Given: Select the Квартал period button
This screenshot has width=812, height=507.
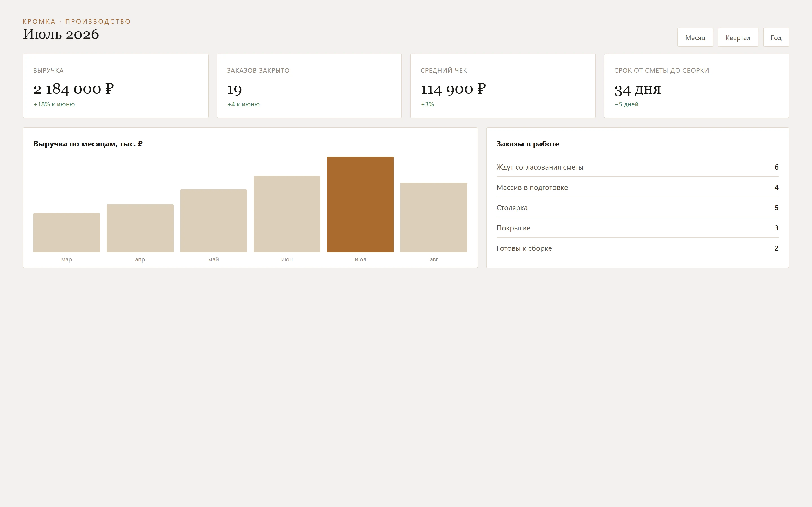Looking at the screenshot, I should [738, 37].
